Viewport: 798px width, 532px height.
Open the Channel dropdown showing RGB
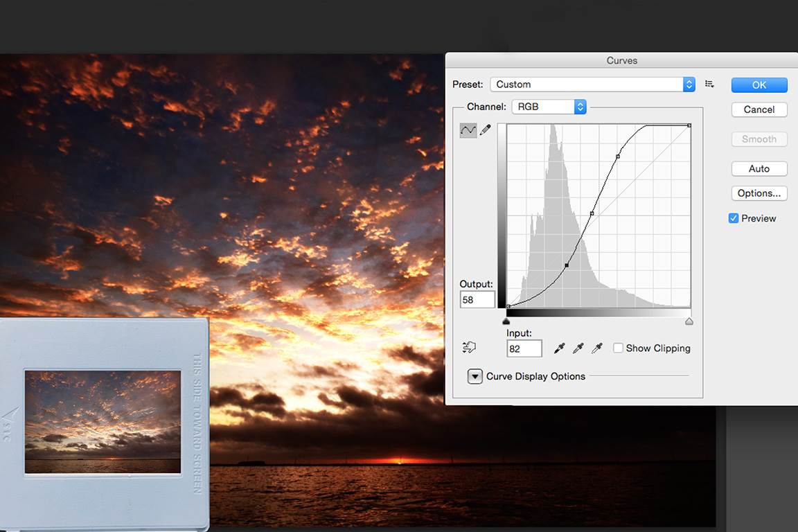(549, 107)
